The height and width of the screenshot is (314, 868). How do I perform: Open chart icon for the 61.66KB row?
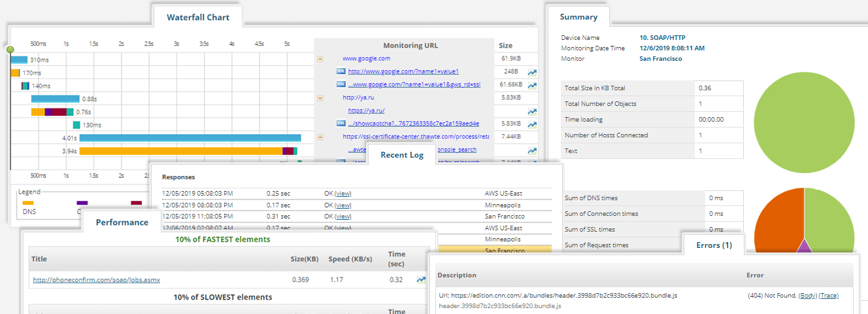533,85
